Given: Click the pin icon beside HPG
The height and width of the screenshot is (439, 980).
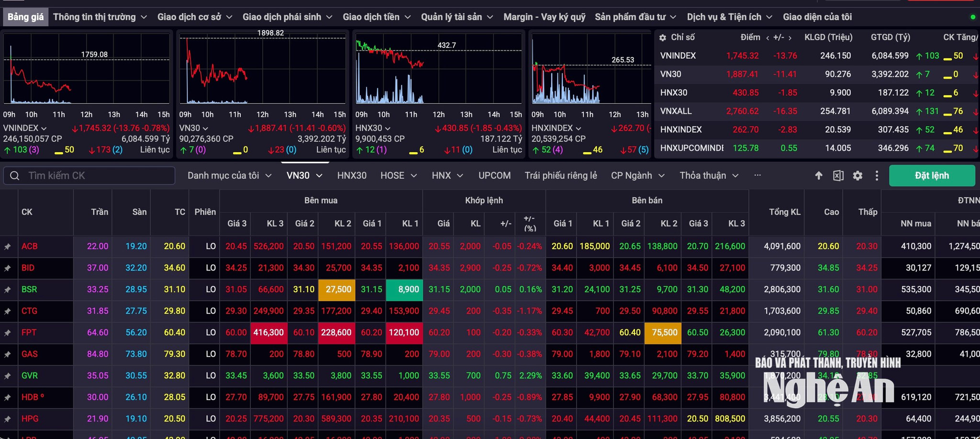Looking at the screenshot, I should (8, 419).
